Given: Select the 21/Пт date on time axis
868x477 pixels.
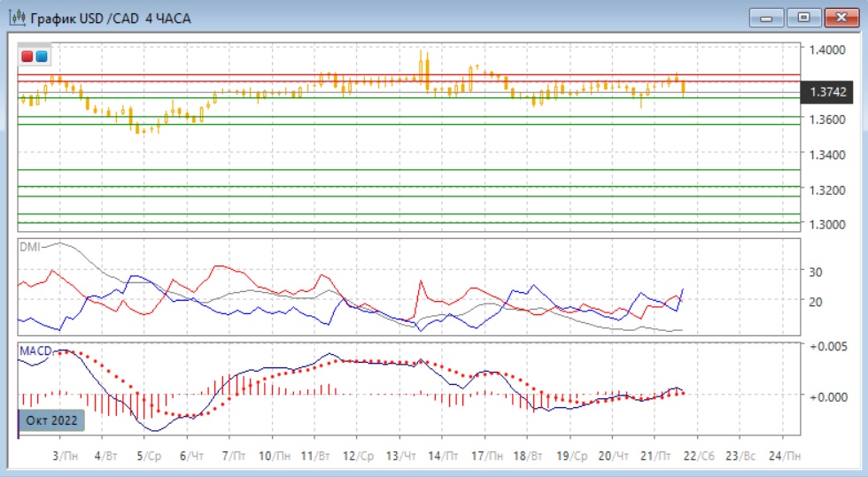Looking at the screenshot, I should click(x=656, y=456).
